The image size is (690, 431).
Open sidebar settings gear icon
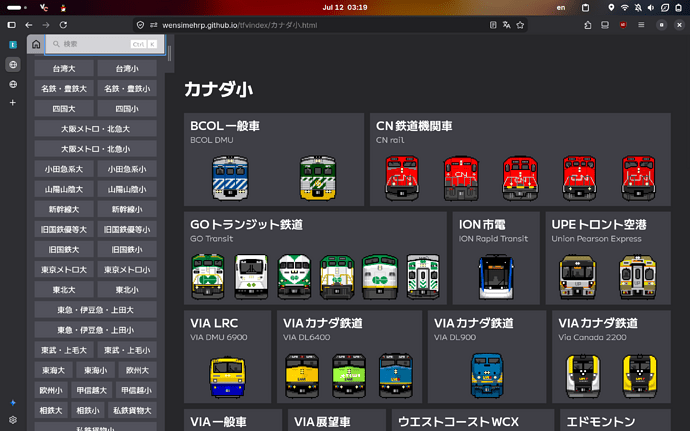pos(13,420)
